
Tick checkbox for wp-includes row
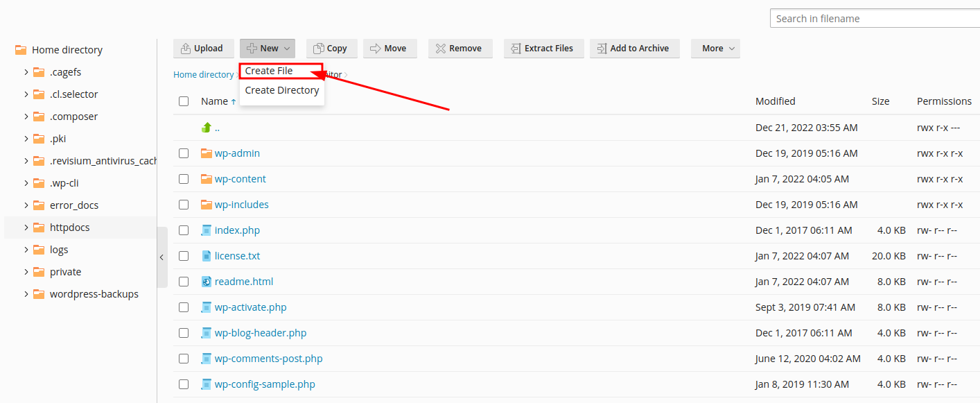coord(184,205)
